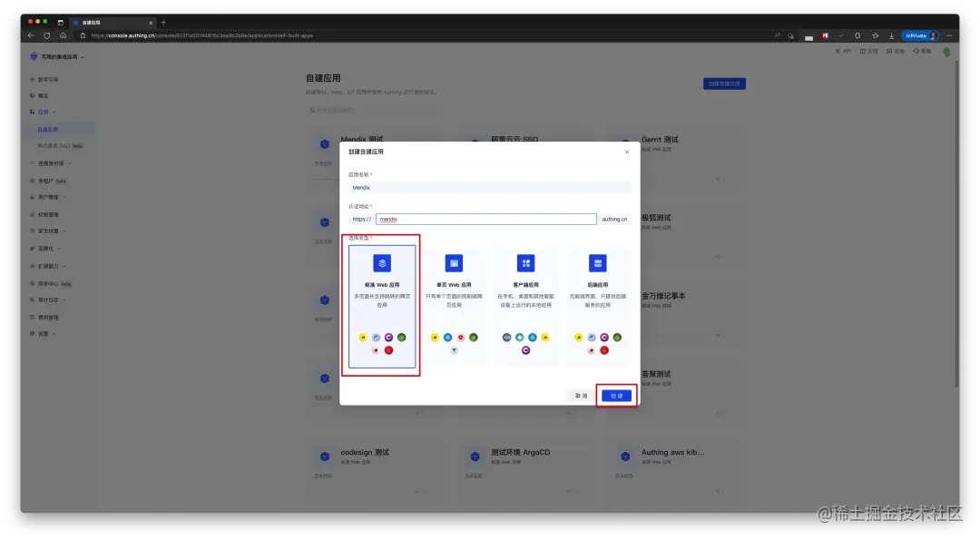Screen dimensions: 980x540
Task: Open the 客服 support link
Action: point(922,51)
